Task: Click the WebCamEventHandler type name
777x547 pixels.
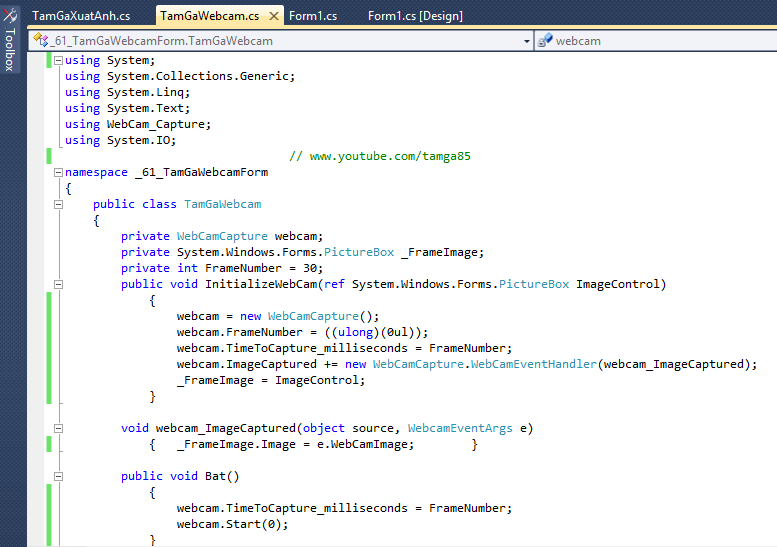Action: [x=534, y=364]
